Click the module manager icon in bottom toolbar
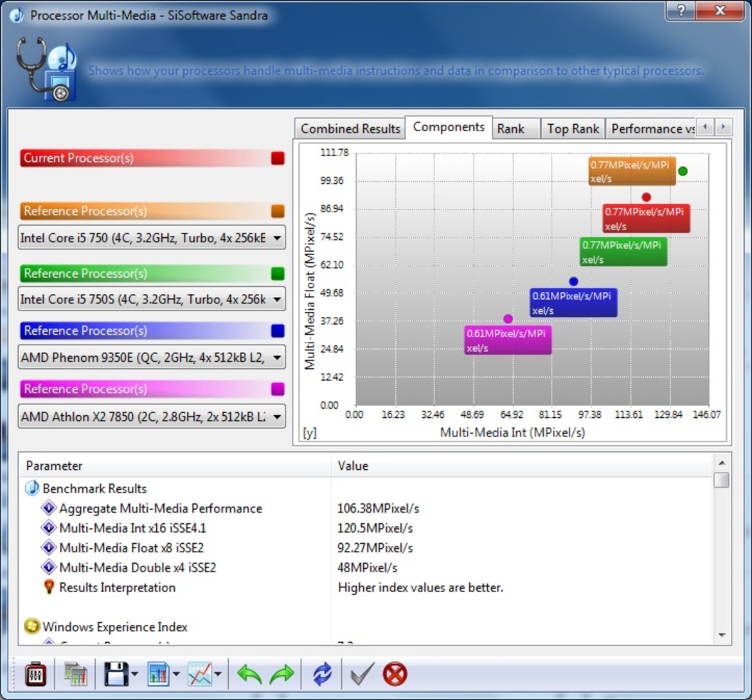This screenshot has width=752, height=700. point(35,674)
